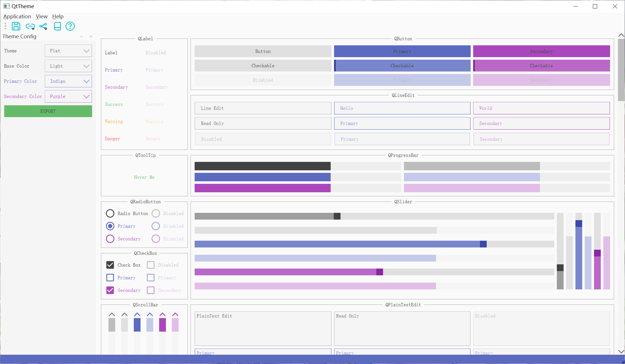This screenshot has height=364, width=625.
Task: Click the green EXPORT button
Action: pyautogui.click(x=48, y=111)
